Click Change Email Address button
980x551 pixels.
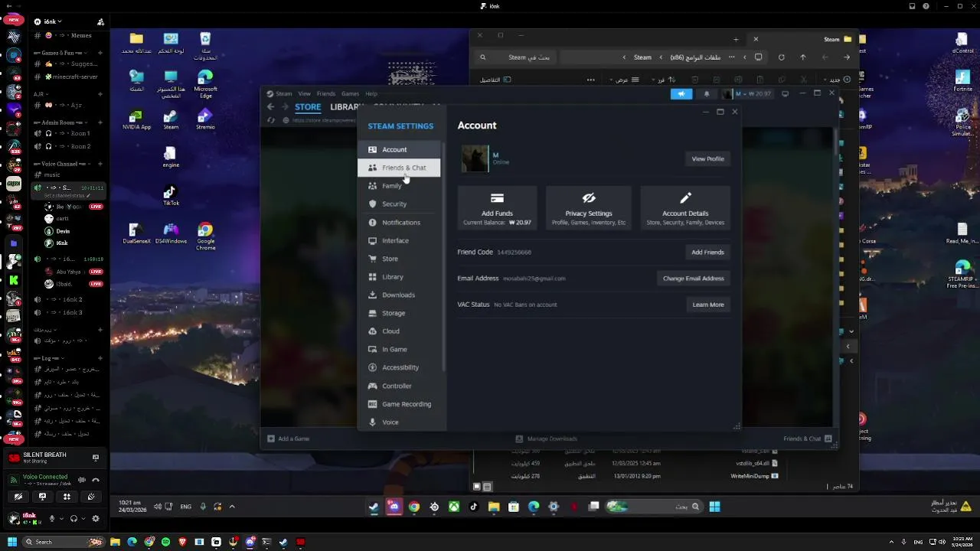pos(693,279)
